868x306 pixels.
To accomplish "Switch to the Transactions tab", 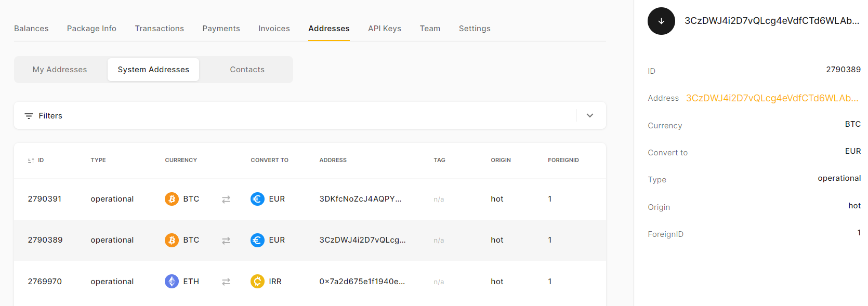I will (x=160, y=29).
